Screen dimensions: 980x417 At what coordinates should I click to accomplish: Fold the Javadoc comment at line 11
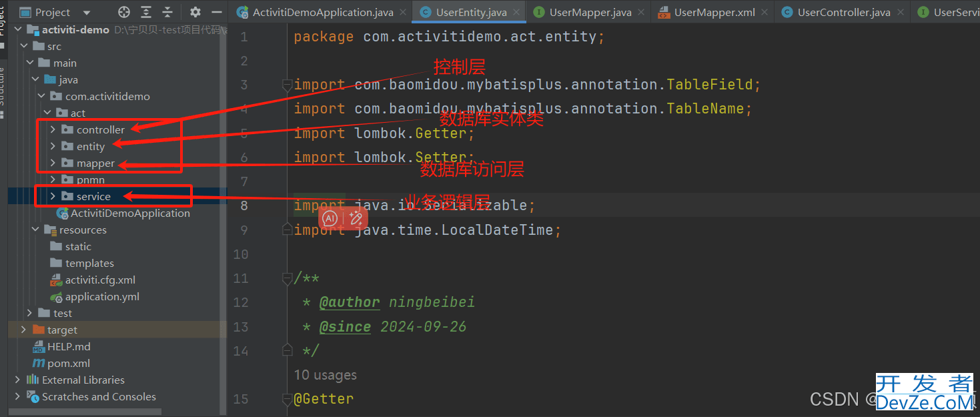click(287, 278)
